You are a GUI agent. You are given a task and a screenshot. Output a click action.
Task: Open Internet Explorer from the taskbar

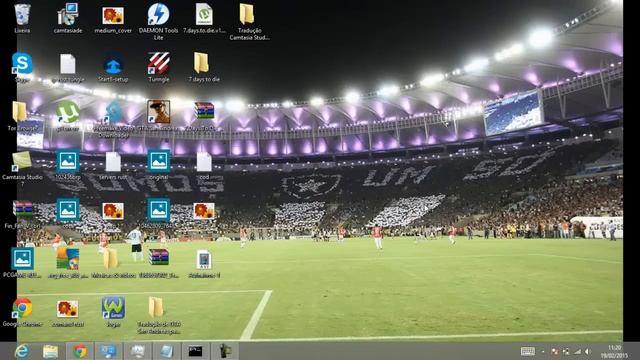point(22,351)
